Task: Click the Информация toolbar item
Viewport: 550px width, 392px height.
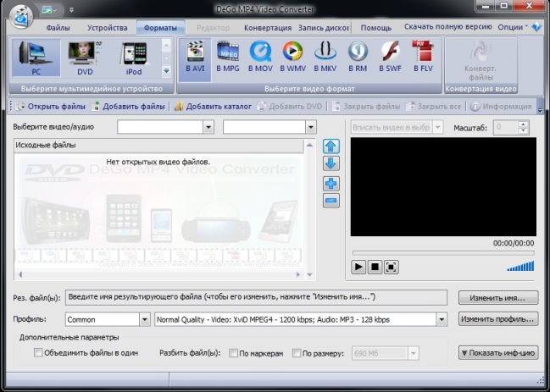Action: point(501,106)
